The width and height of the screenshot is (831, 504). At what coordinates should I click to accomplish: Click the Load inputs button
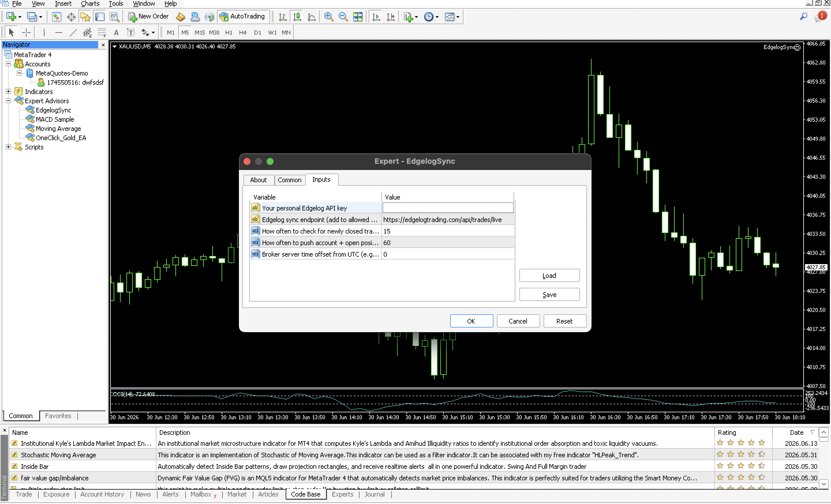(549, 276)
